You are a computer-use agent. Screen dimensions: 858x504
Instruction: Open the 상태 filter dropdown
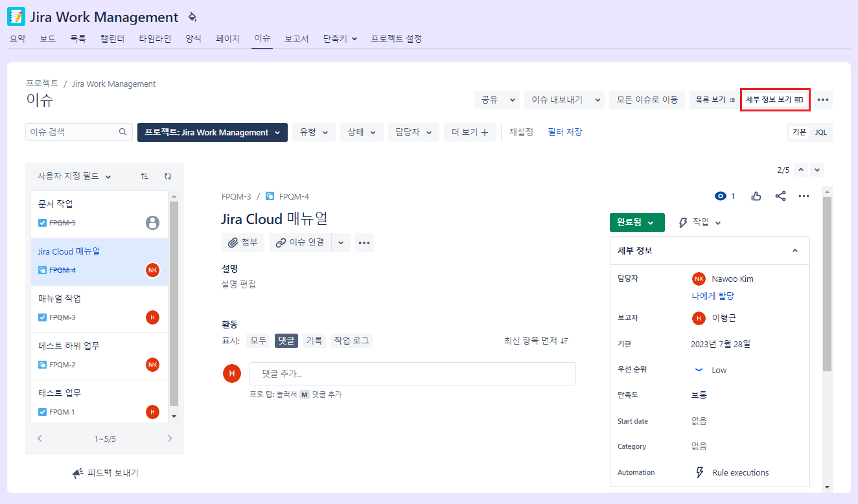pos(362,132)
